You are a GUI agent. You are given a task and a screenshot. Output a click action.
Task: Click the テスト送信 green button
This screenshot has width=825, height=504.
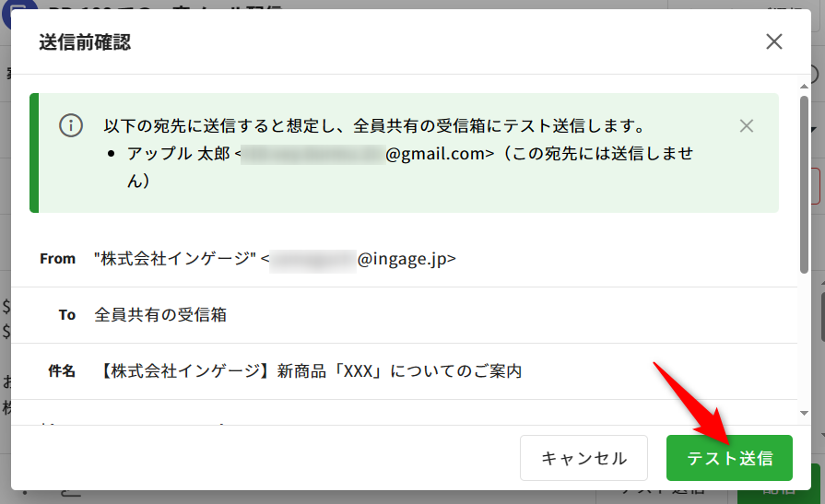point(729,458)
